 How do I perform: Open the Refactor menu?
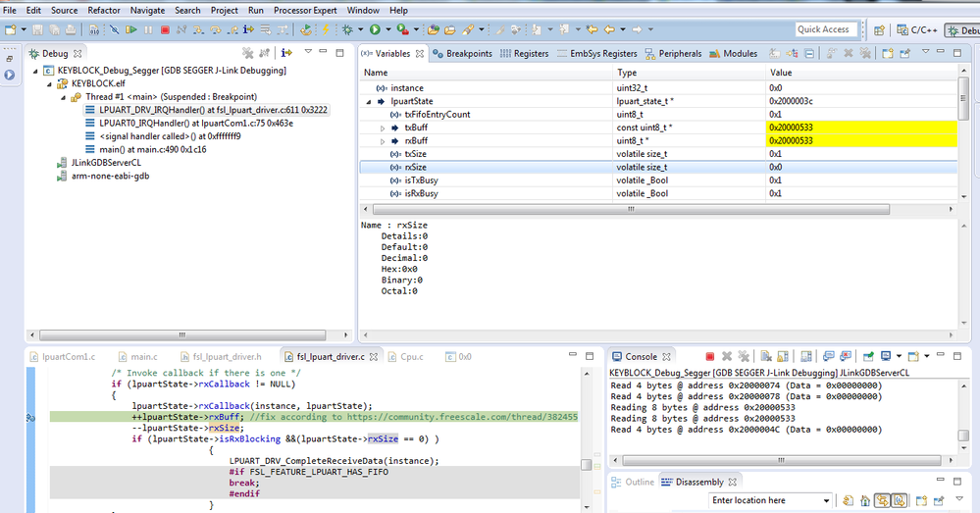104,10
